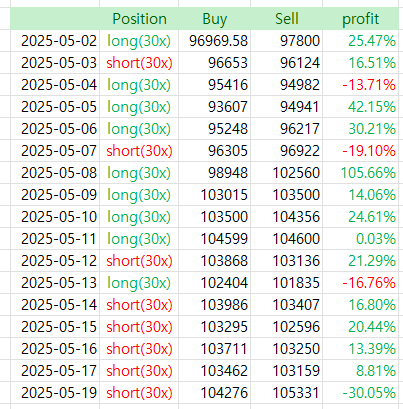Select the Buy header cell
The width and height of the screenshot is (403, 409).
[214, 19]
